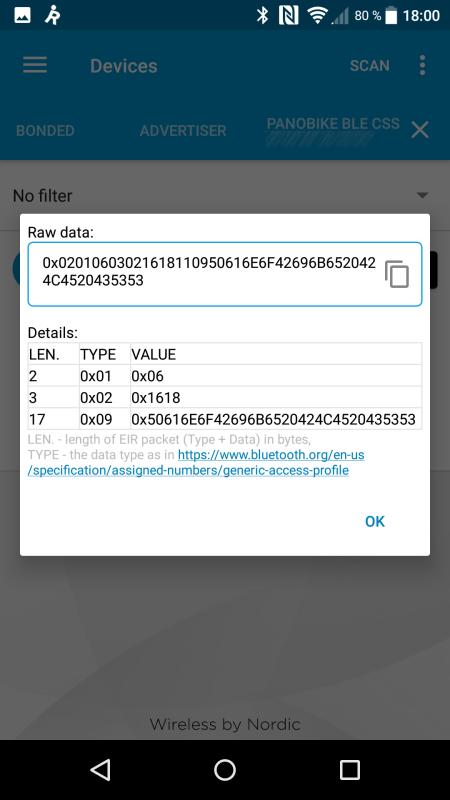Tap the NFC icon in status bar
The width and height of the screenshot is (450, 800).
[x=288, y=15]
